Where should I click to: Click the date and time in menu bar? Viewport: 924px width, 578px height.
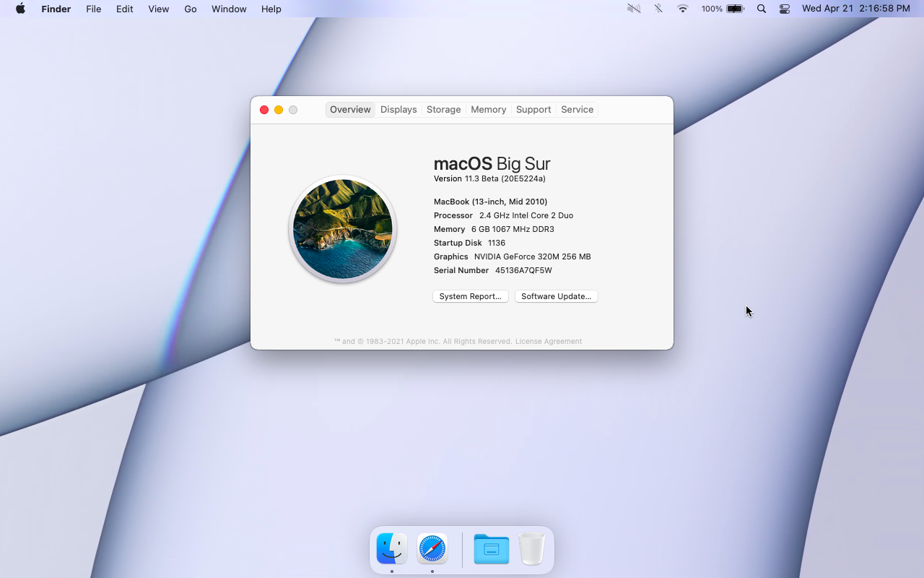tap(856, 9)
